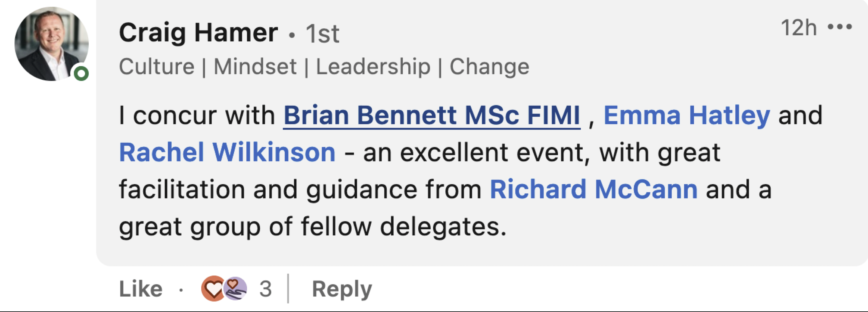
Task: Click the 12h comment timestamp
Action: pos(798,28)
